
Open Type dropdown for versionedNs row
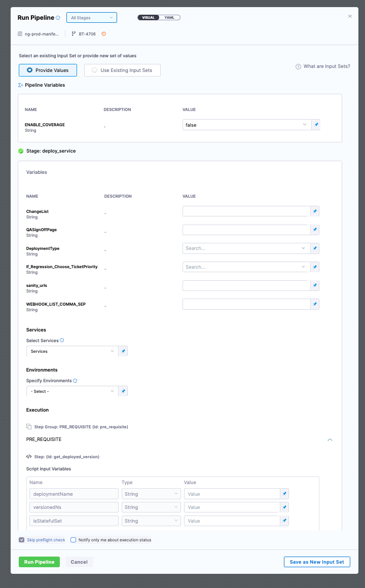pyautogui.click(x=151, y=507)
